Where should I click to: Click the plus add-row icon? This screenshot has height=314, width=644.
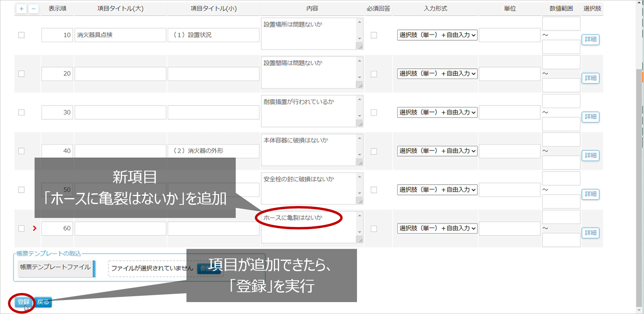click(x=21, y=9)
